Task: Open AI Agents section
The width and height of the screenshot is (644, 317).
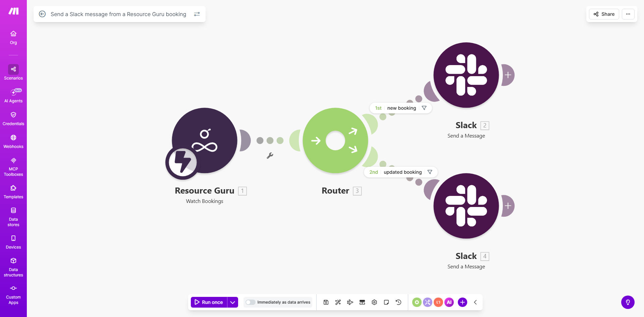Action: point(13,96)
